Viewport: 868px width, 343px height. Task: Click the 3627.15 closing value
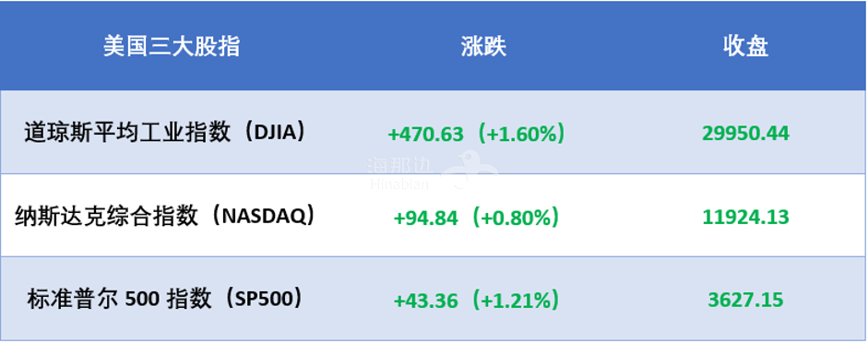[x=745, y=300]
